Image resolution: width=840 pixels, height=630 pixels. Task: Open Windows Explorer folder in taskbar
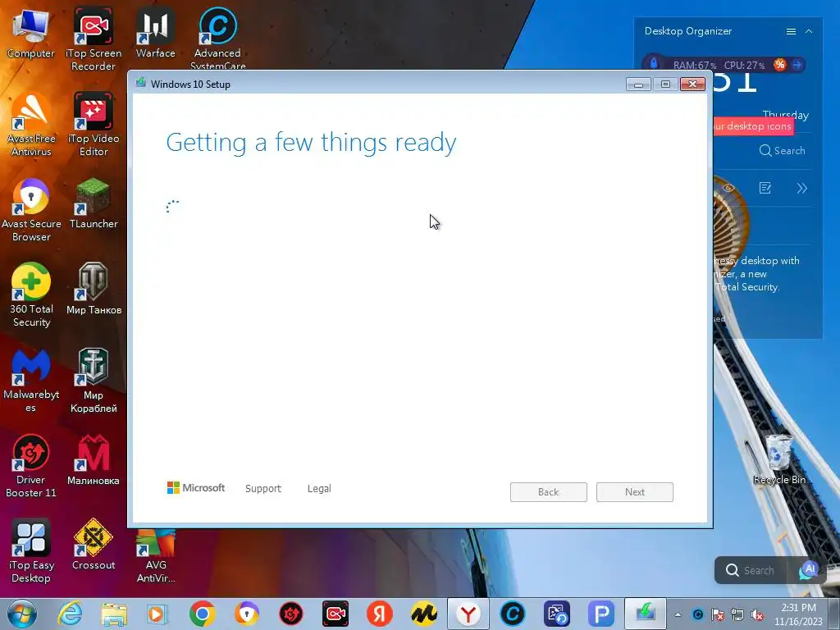click(114, 614)
